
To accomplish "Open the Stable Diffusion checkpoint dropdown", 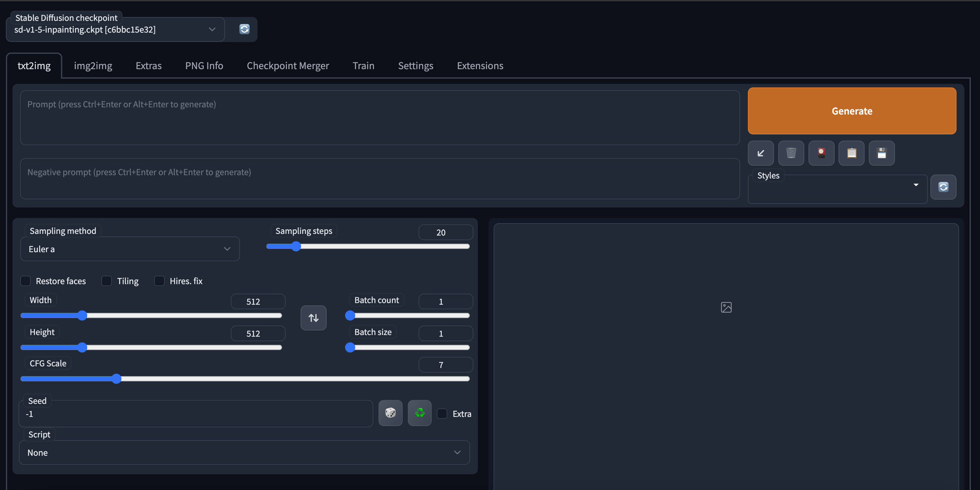I will point(115,30).
